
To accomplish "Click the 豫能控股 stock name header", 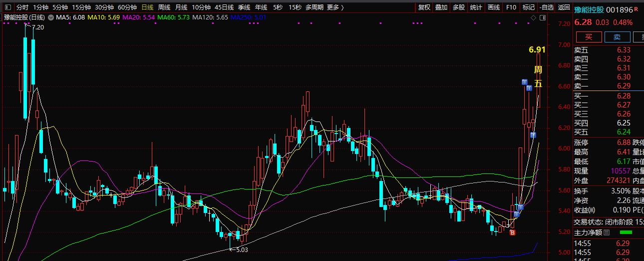I will pos(589,10).
